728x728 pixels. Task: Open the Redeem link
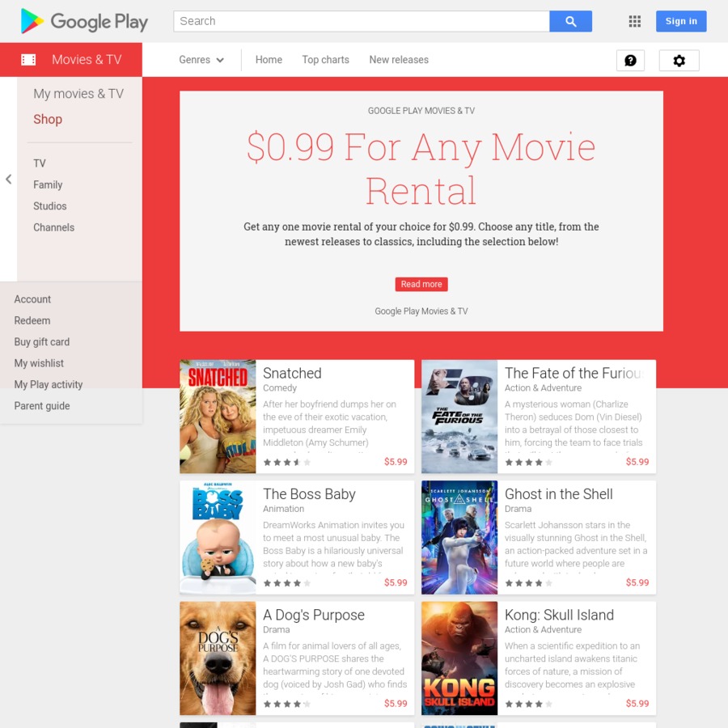tap(32, 321)
